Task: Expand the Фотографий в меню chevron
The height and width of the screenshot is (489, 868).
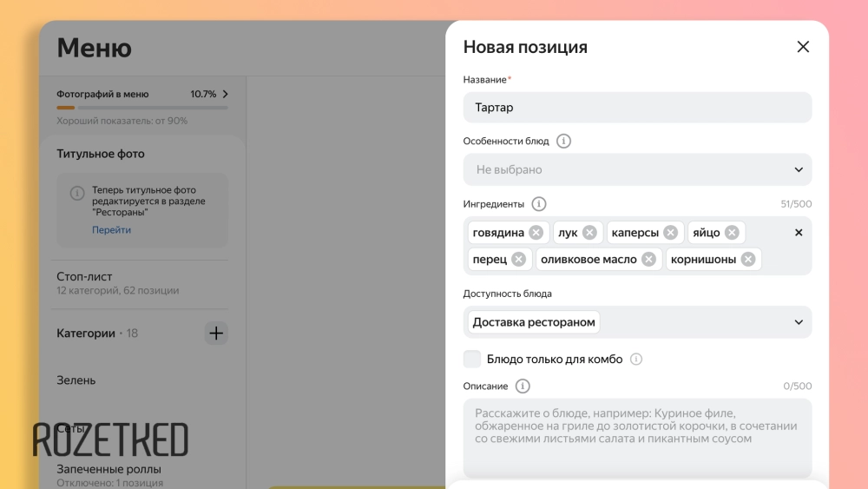Action: pos(226,94)
